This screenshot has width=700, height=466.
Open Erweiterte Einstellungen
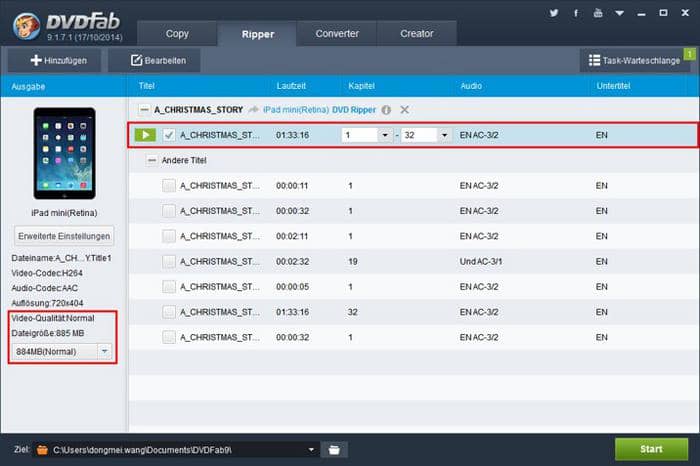(64, 236)
